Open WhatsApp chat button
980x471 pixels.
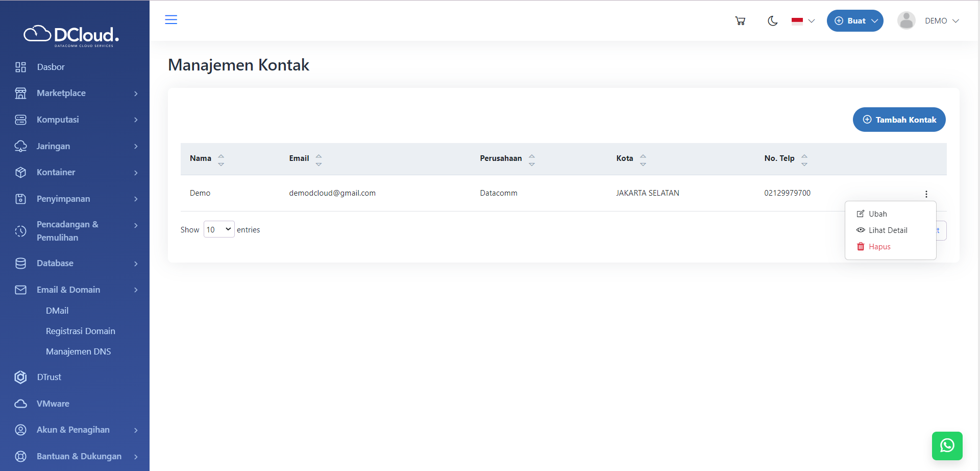point(947,445)
